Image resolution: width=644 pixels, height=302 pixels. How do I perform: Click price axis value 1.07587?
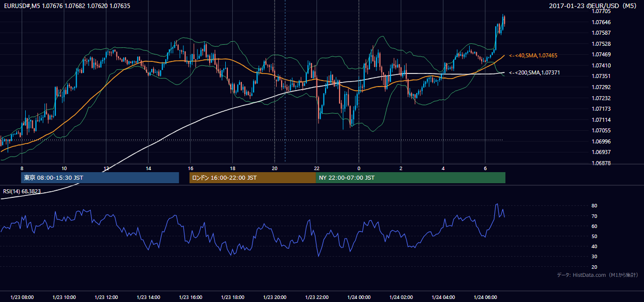[x=601, y=33]
